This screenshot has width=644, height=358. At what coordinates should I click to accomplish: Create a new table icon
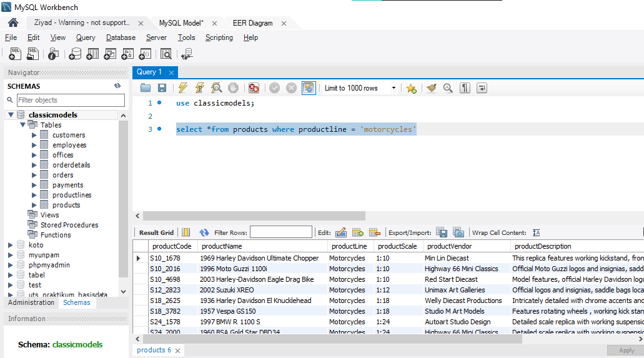coord(92,54)
